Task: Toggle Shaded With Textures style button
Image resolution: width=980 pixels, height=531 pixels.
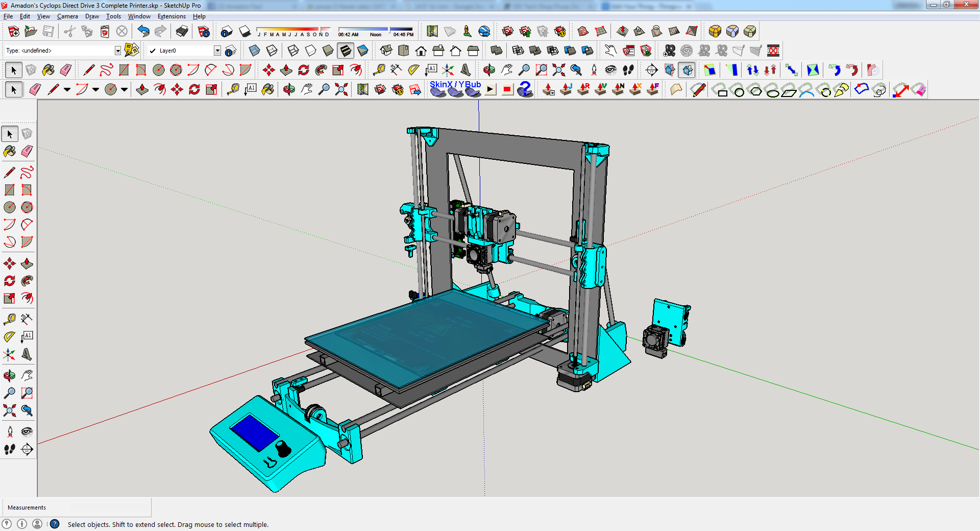Action: click(346, 51)
